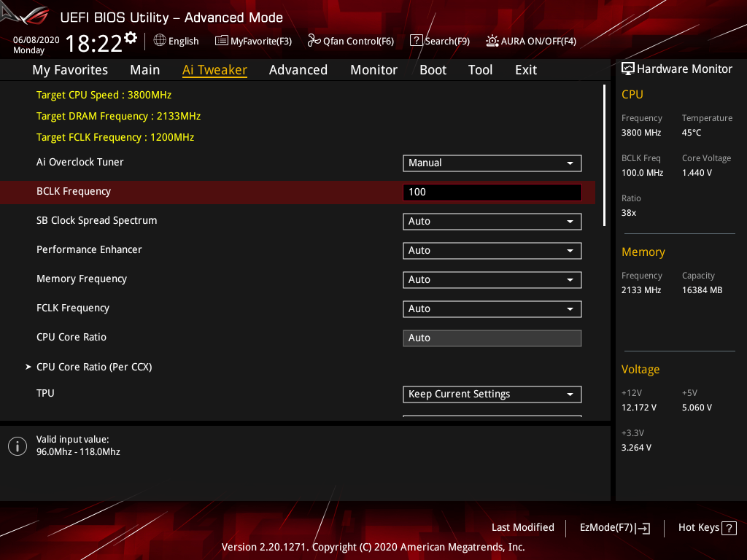Image resolution: width=747 pixels, height=560 pixels.
Task: Open Memory Frequency dropdown
Action: [x=492, y=279]
